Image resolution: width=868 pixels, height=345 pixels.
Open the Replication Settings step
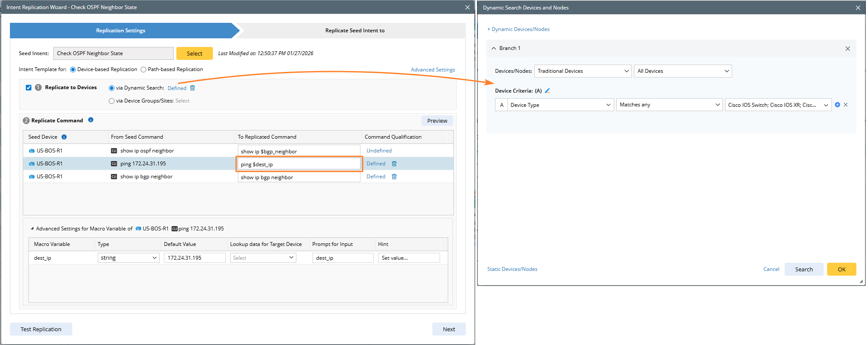click(121, 31)
